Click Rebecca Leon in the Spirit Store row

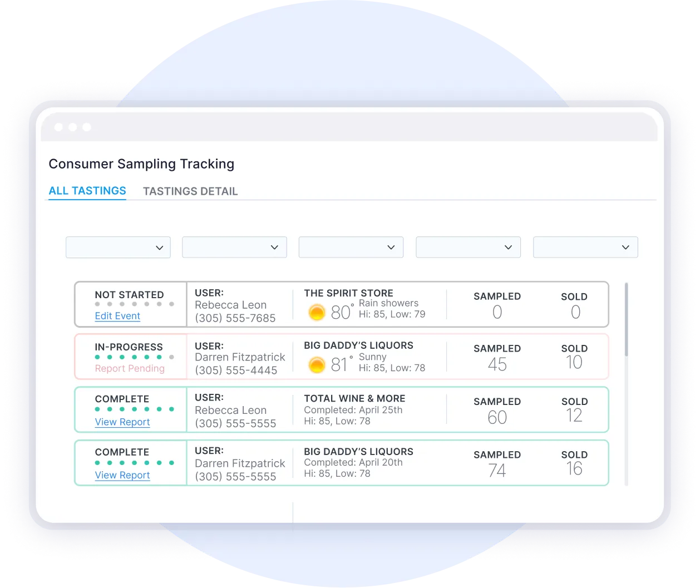(230, 305)
